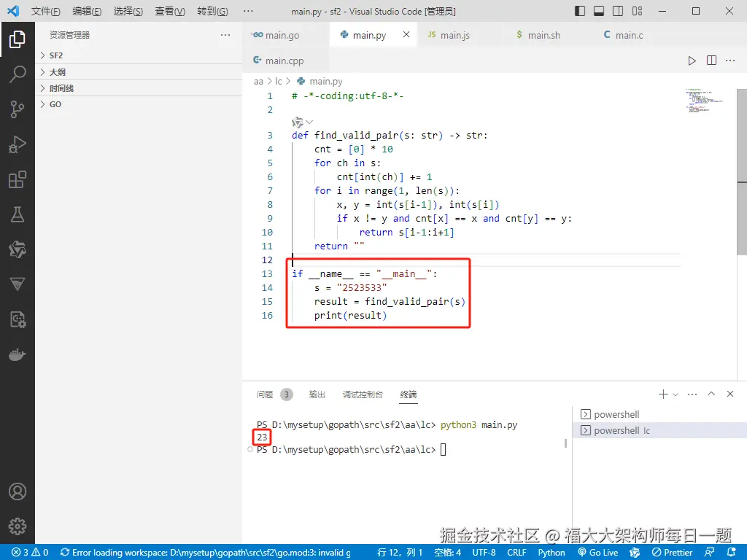This screenshot has height=560, width=747.
Task: Select the powershell lc terminal instance
Action: 659,430
